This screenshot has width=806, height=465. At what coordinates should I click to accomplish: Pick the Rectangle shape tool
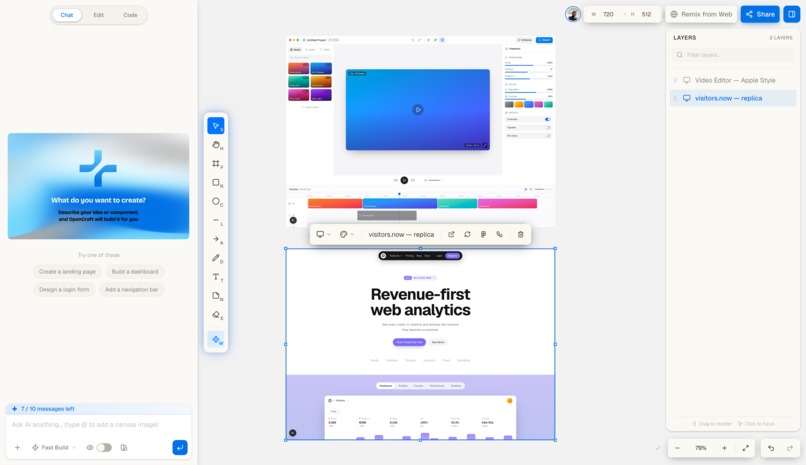pyautogui.click(x=216, y=183)
